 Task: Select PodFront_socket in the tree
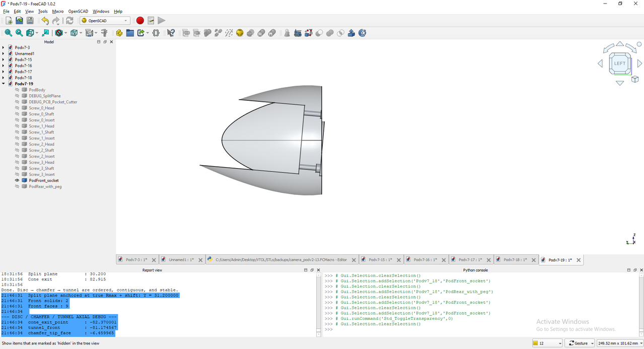44,180
